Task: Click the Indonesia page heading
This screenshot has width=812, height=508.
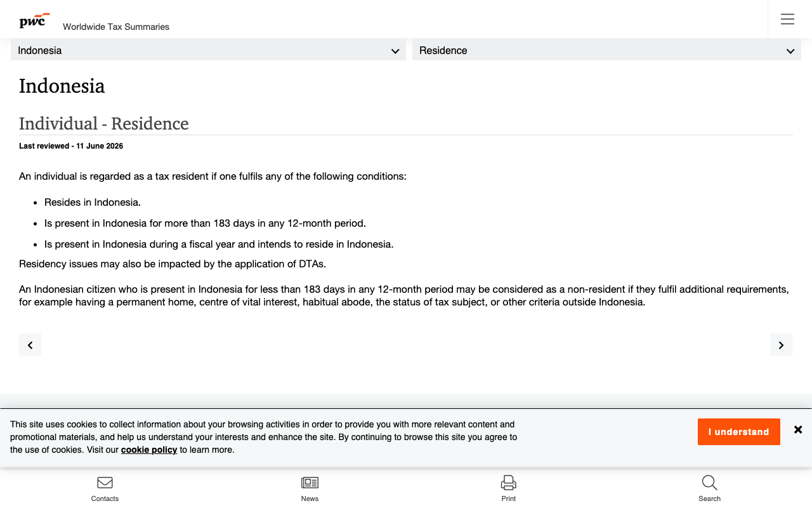Action: click(x=62, y=86)
